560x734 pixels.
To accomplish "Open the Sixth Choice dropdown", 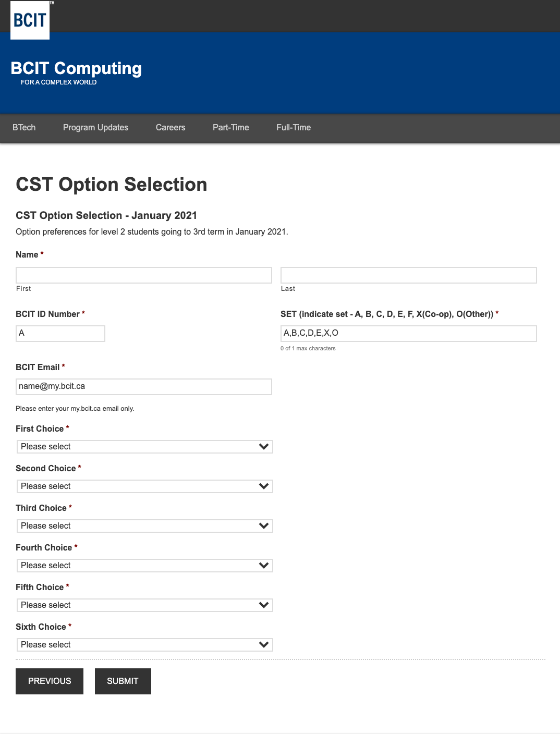I will coord(144,645).
